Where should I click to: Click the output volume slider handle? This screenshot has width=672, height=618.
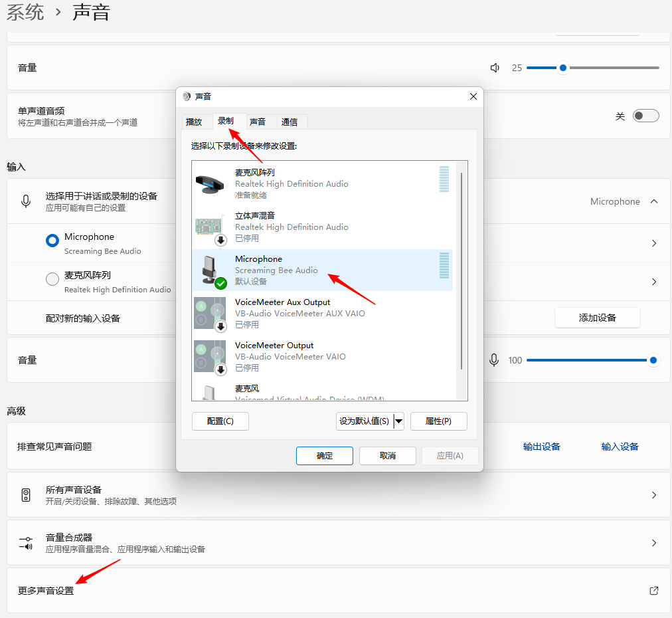click(563, 68)
